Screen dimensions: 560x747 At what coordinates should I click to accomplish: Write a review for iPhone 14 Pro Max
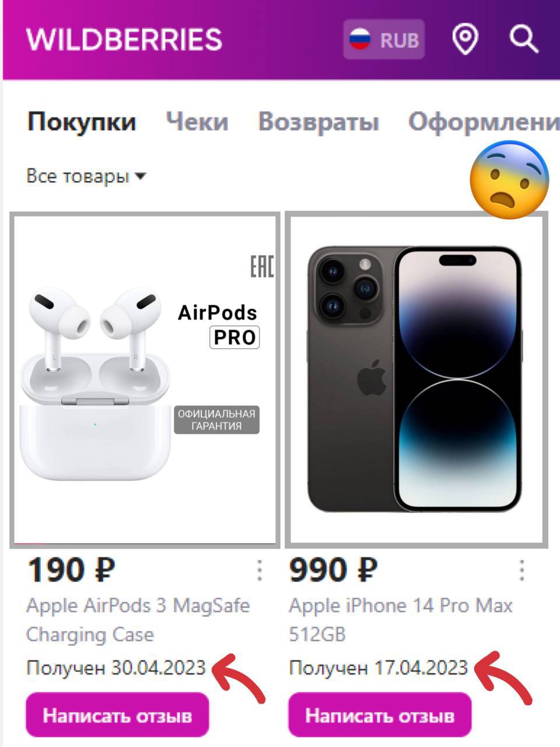(x=380, y=715)
